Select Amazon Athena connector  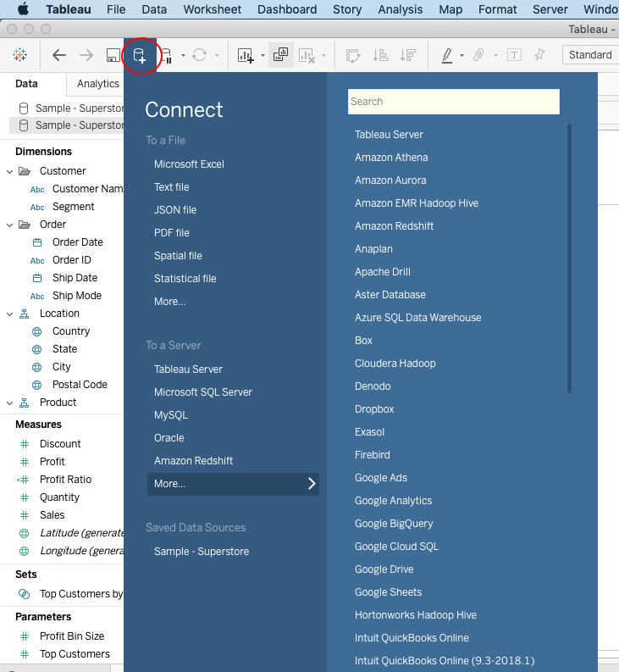(391, 158)
